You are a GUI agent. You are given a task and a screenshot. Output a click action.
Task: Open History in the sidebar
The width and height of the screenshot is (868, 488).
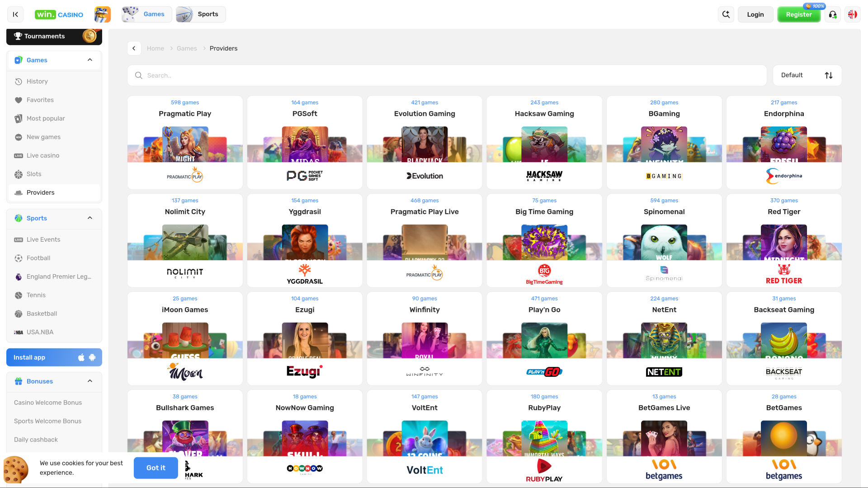click(x=54, y=81)
